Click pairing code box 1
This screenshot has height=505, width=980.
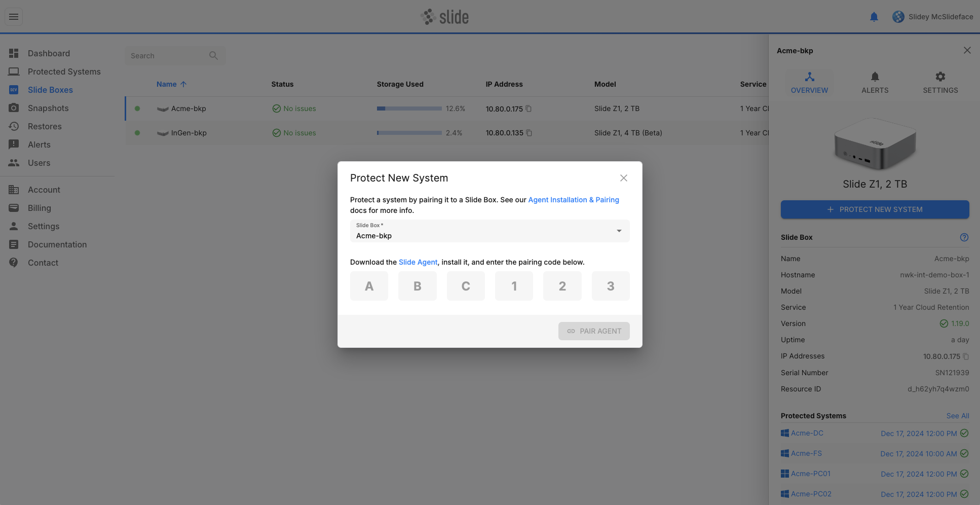click(x=514, y=286)
